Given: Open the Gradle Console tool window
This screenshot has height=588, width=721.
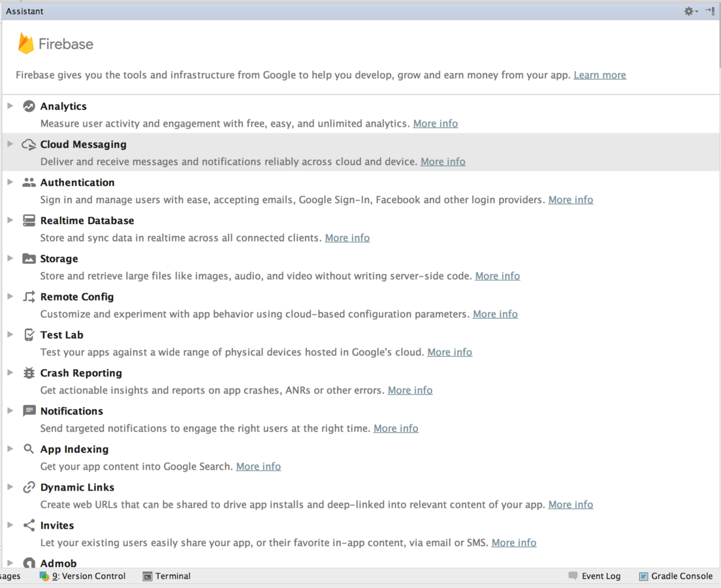Looking at the screenshot, I should [x=676, y=576].
